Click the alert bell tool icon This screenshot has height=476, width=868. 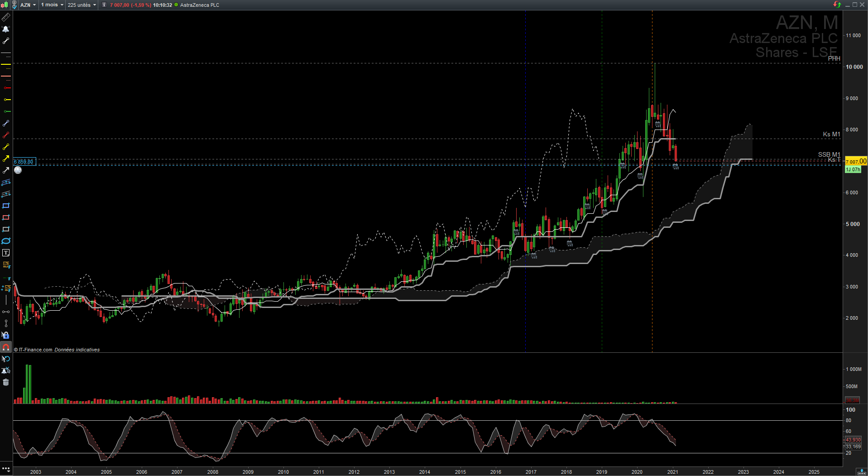6,29
